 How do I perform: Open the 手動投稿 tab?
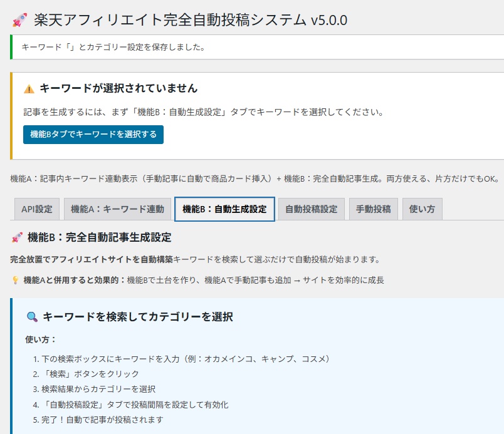pos(372,209)
